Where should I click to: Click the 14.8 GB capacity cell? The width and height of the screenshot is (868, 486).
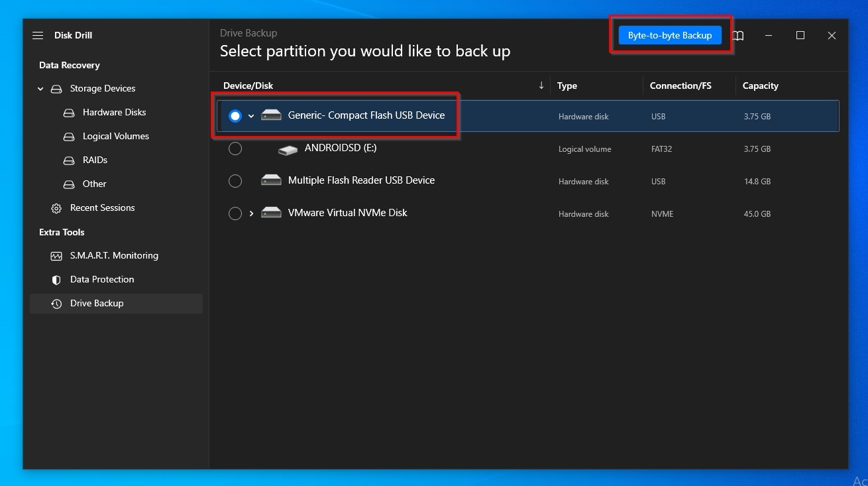pyautogui.click(x=757, y=181)
